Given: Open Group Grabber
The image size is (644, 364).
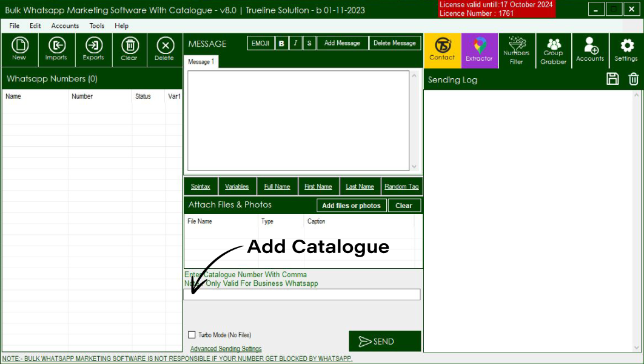Looking at the screenshot, I should [x=553, y=50].
